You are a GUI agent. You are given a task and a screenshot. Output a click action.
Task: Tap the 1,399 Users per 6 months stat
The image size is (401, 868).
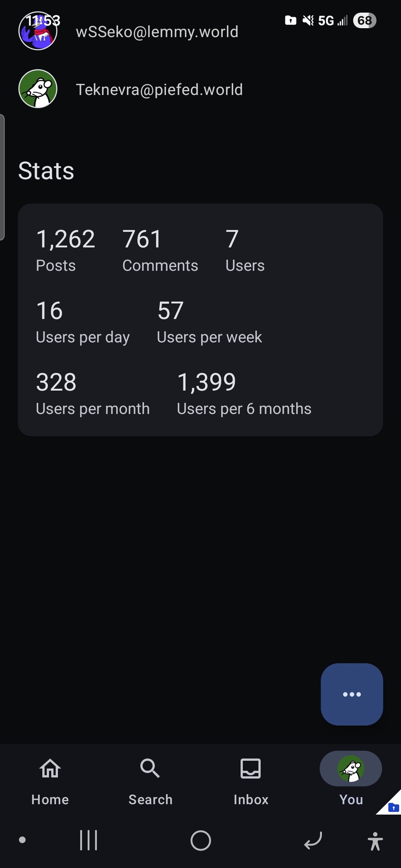(x=244, y=394)
